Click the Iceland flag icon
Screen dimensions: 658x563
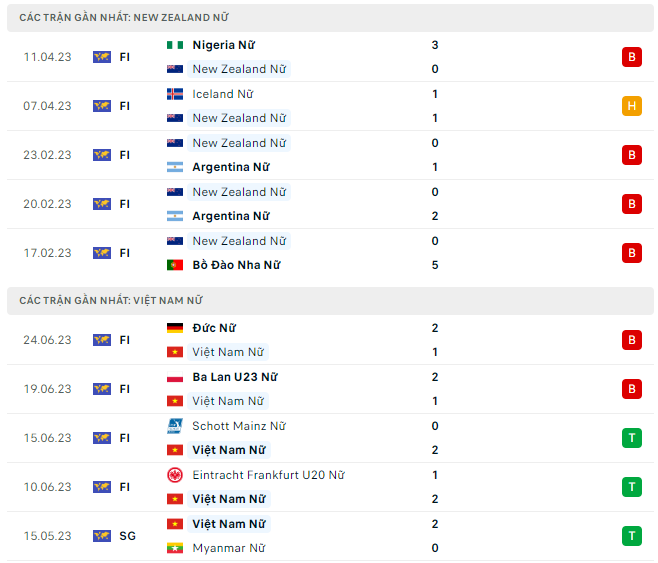[x=175, y=94]
